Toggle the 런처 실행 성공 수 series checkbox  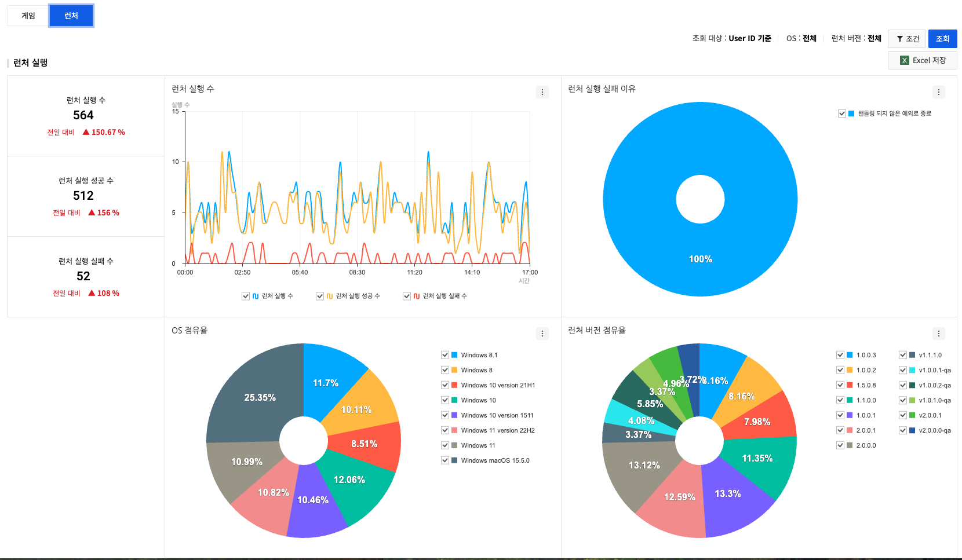[x=320, y=296]
